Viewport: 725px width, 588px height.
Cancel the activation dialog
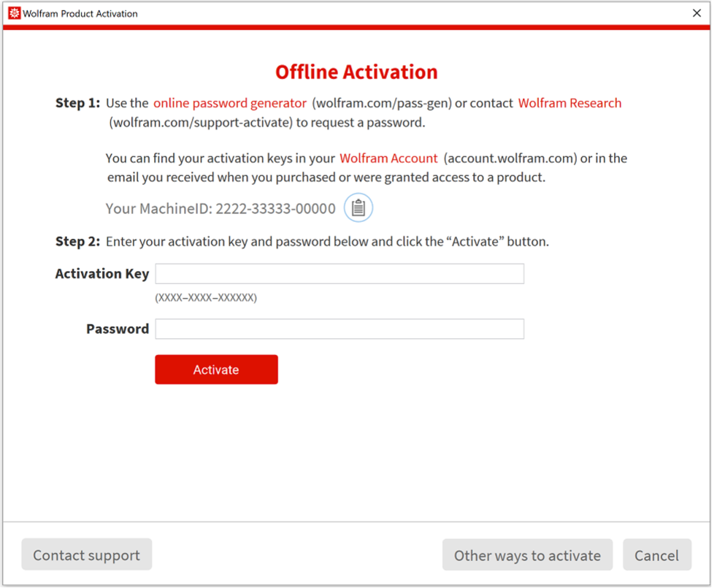pos(657,554)
